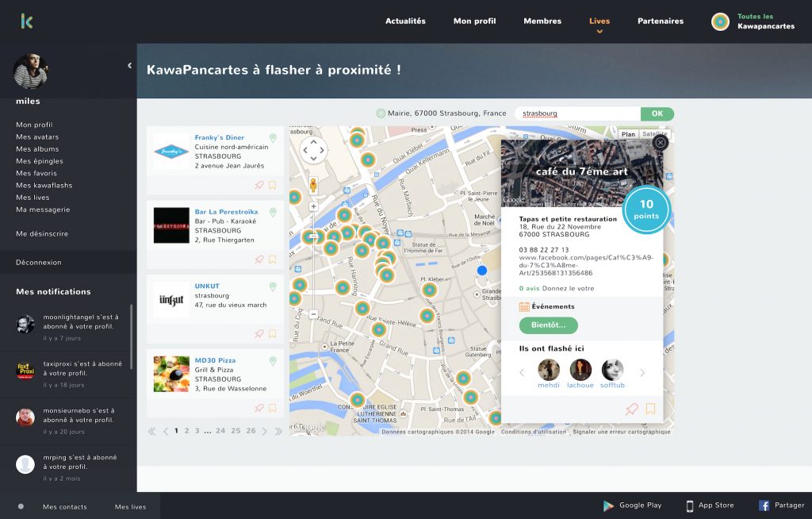Pin UNKUT with the pushpin icon
Image resolution: width=812 pixels, height=519 pixels.
pos(259,333)
